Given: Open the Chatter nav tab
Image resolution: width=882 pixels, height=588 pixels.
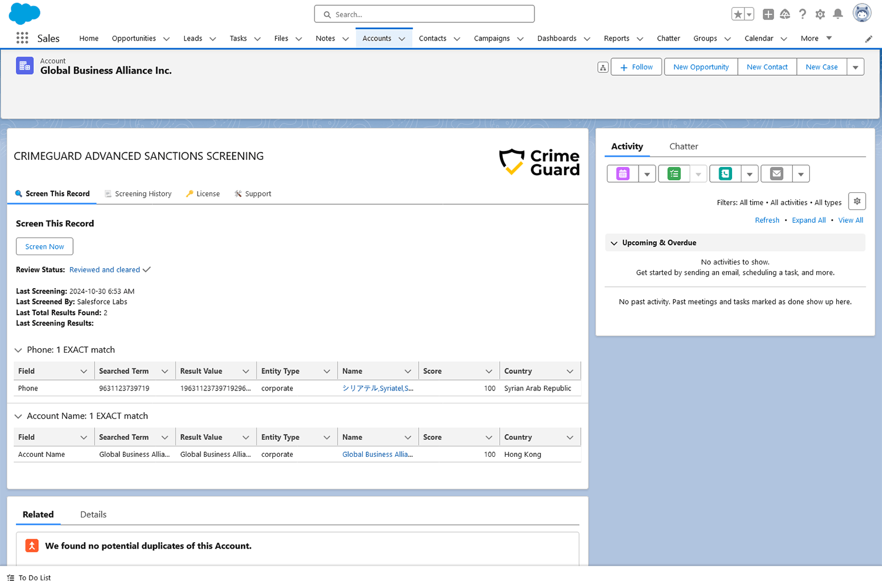Looking at the screenshot, I should pos(668,38).
